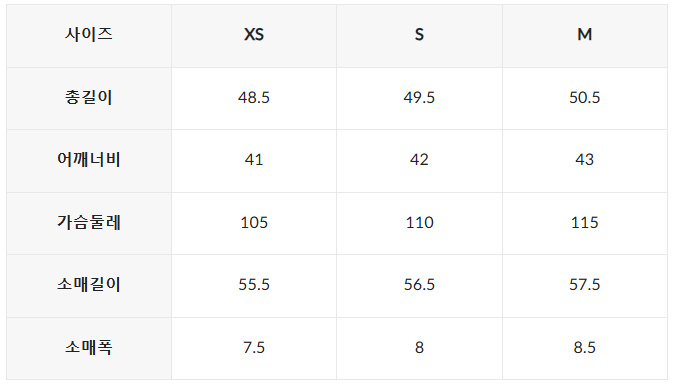Click the 가슴둘레 row label
The width and height of the screenshot is (675, 386).
pos(89,222)
